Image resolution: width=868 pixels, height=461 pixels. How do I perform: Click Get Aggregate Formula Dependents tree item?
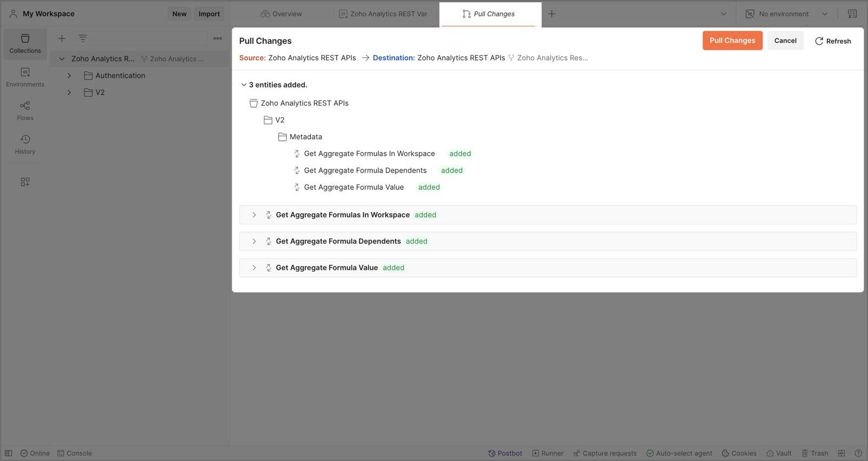[x=365, y=170]
